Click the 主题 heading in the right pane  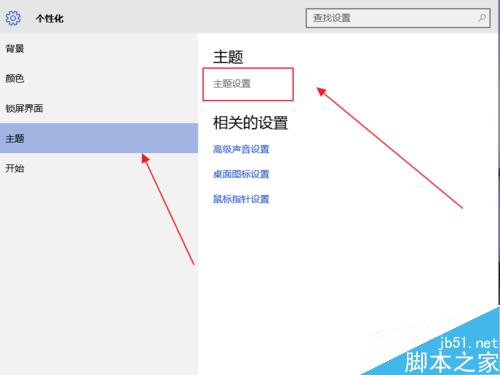(x=228, y=57)
